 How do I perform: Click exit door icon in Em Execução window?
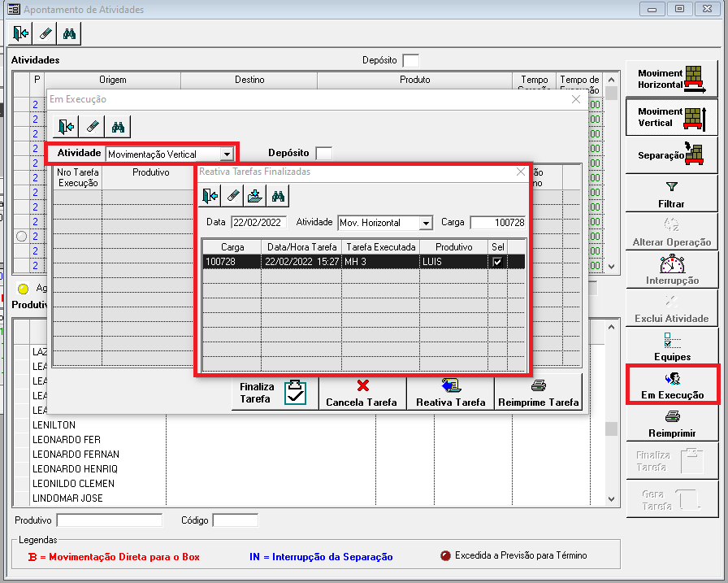(66, 127)
